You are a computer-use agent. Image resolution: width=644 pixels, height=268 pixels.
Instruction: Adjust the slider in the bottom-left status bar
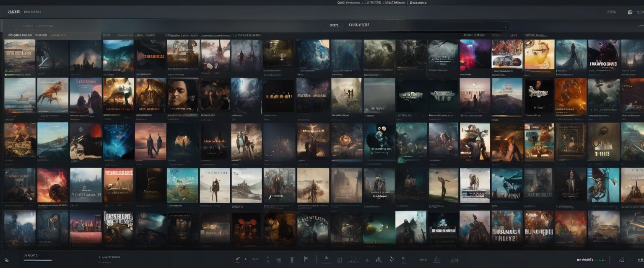tap(38, 260)
